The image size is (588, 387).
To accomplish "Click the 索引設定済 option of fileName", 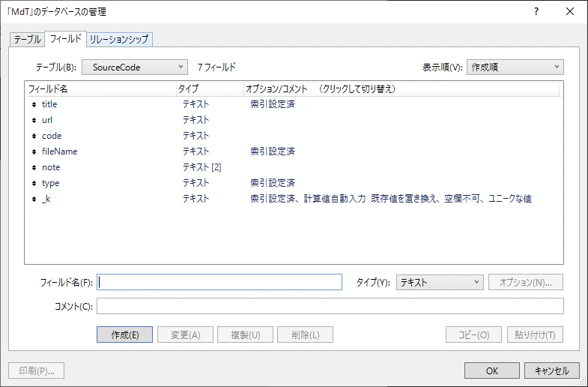I will 273,151.
